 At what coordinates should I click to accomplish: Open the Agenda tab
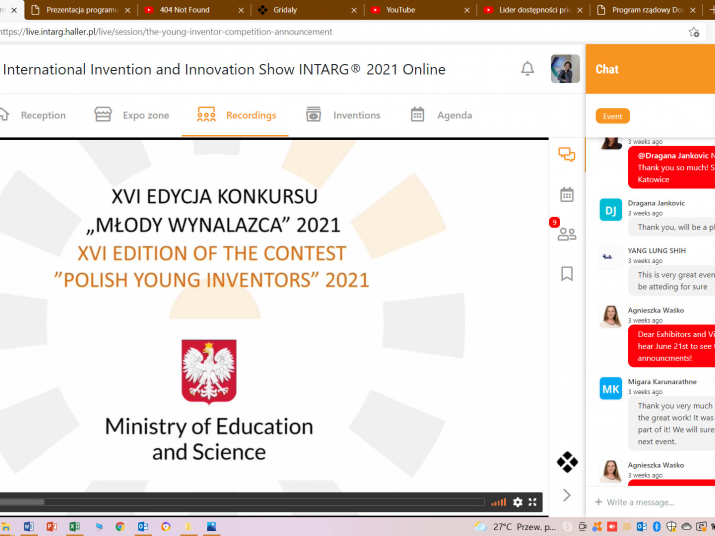point(441,115)
